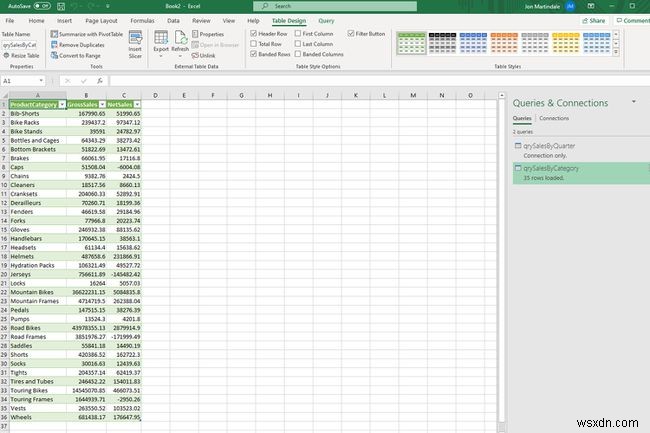Screen dimensions: 650x433
Task: Select the cell containing Mountain Bikes
Action: 38,292
